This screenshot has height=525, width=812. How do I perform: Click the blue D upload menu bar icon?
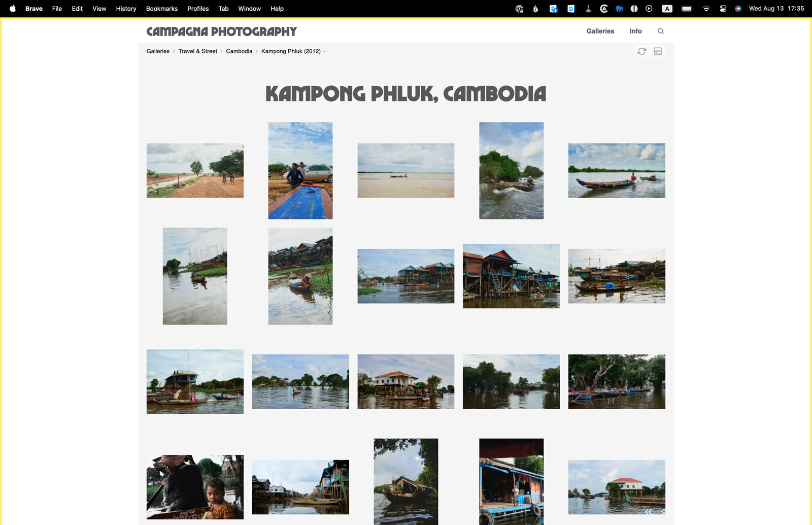click(554, 9)
